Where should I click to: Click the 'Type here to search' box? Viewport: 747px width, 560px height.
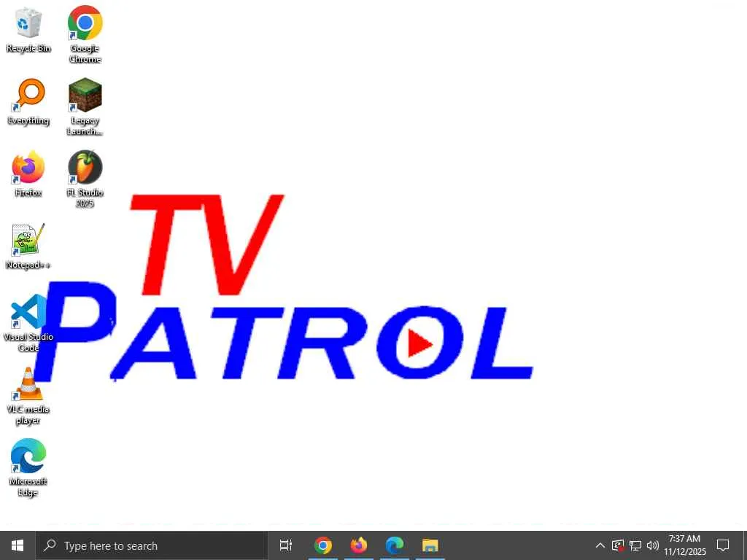click(152, 545)
